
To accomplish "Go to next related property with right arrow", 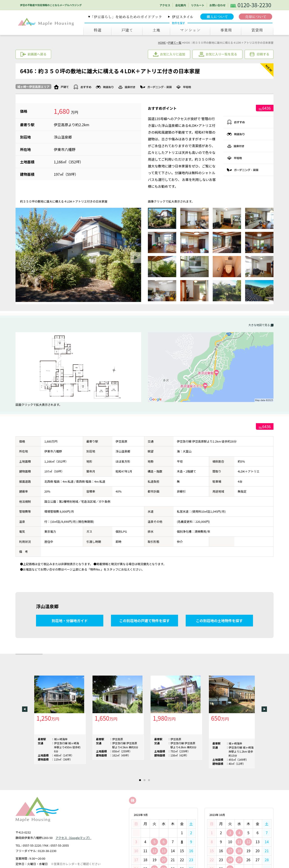I will click(x=264, y=709).
